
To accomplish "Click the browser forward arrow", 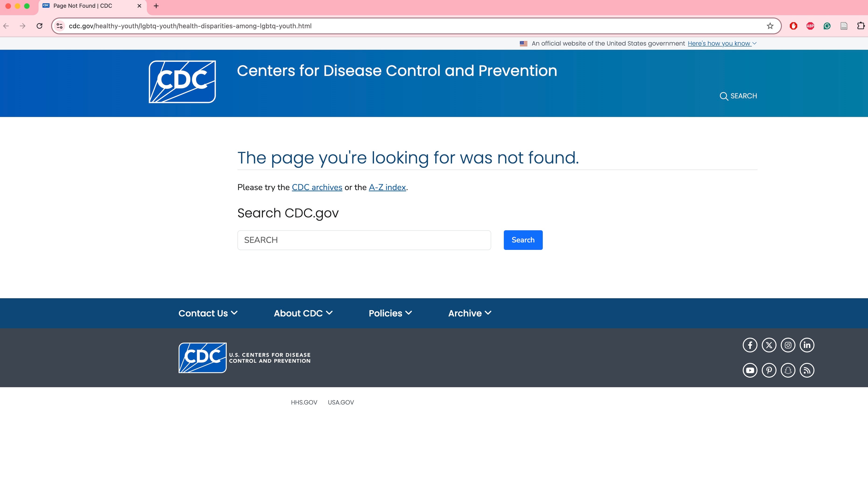I will click(x=23, y=26).
